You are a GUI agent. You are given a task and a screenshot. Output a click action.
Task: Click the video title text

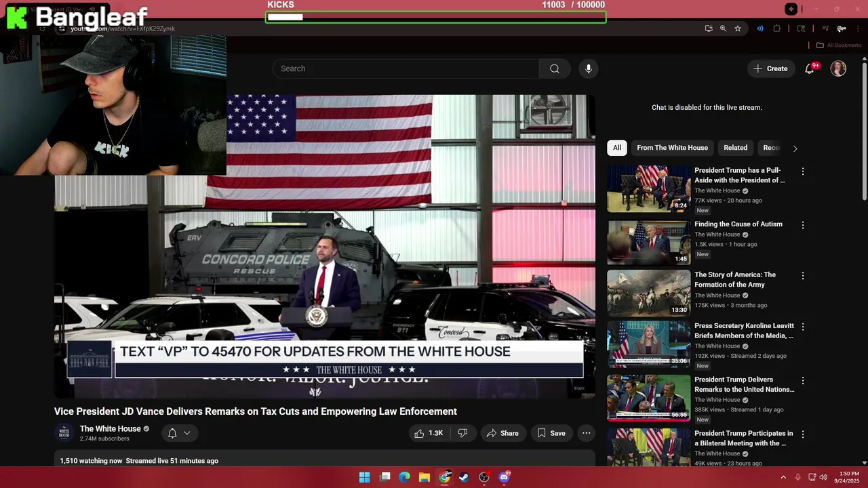pyautogui.click(x=256, y=411)
